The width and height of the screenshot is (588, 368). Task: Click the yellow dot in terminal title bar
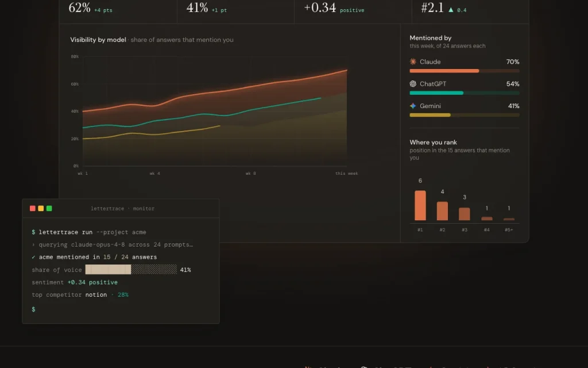pyautogui.click(x=41, y=208)
